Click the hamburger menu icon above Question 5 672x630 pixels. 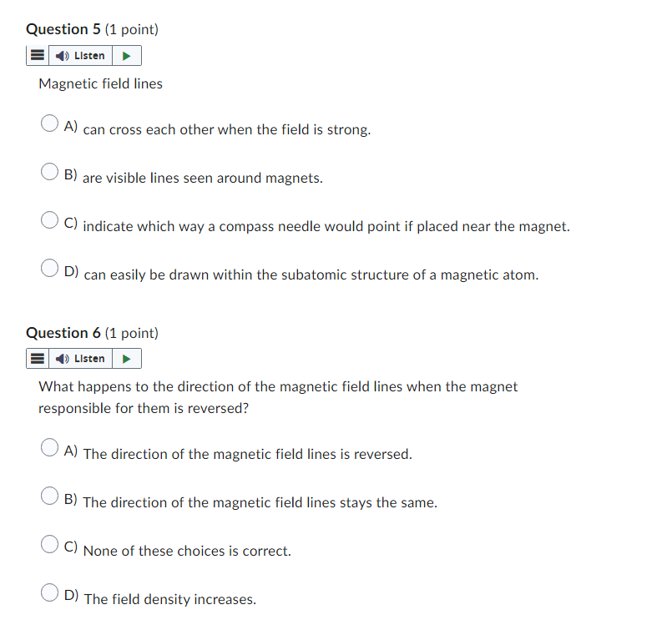pyautogui.click(x=37, y=55)
